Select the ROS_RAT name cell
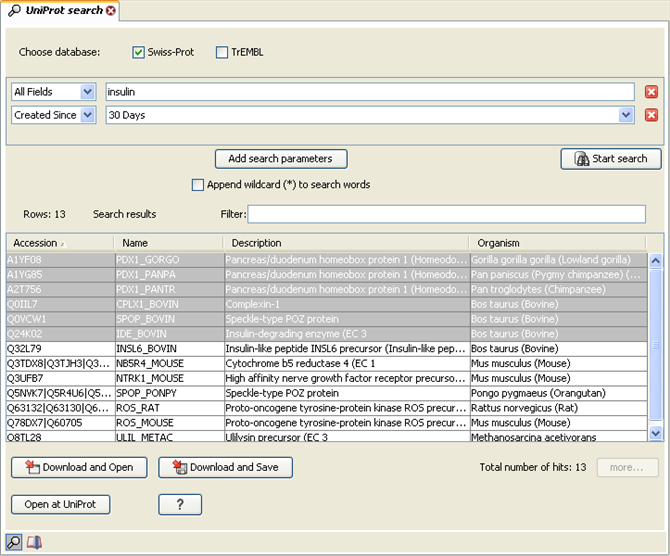The height and width of the screenshot is (556, 670). point(170,408)
